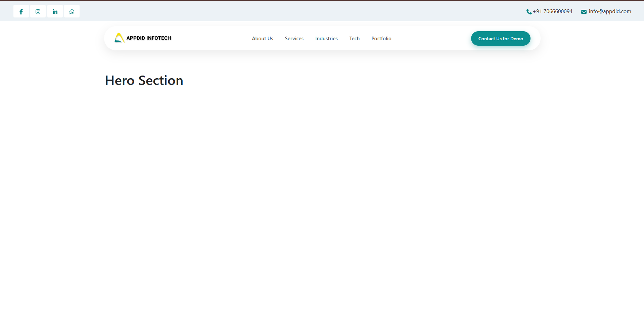Click the info@appdid.com email link
Viewport: 644px width, 321px height.
tap(610, 11)
